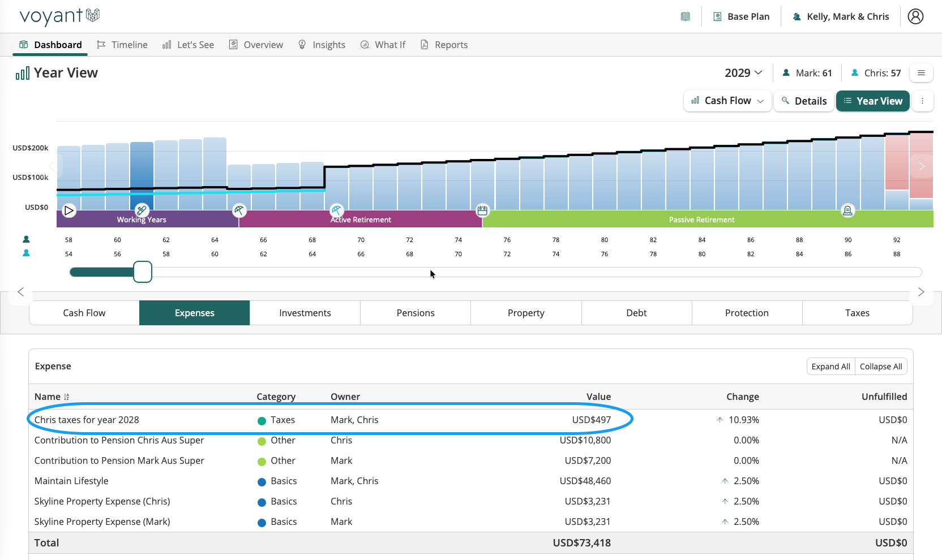Click the year slider handle
The width and height of the screenshot is (942, 560).
pyautogui.click(x=143, y=272)
